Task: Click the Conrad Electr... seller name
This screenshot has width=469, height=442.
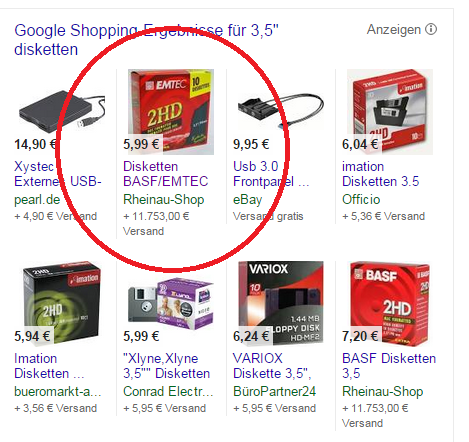Action: coord(168,391)
